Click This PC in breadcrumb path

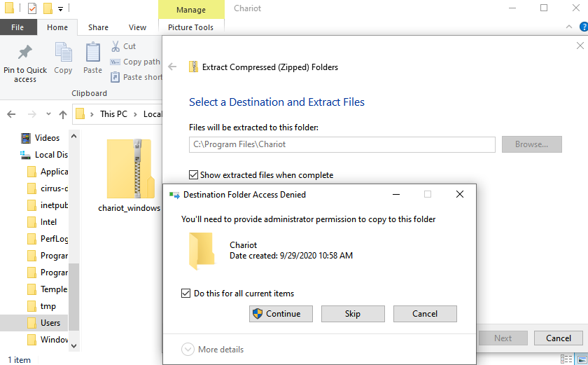[113, 114]
